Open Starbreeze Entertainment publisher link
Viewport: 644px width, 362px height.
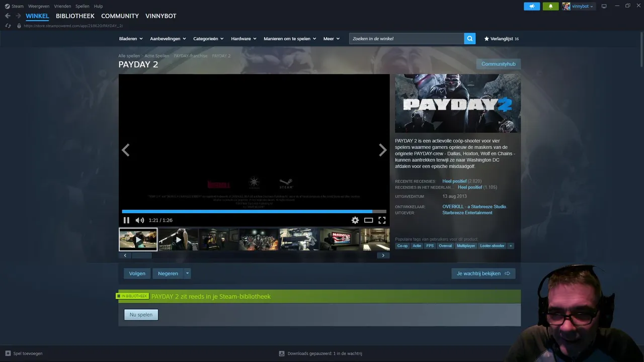(467, 213)
